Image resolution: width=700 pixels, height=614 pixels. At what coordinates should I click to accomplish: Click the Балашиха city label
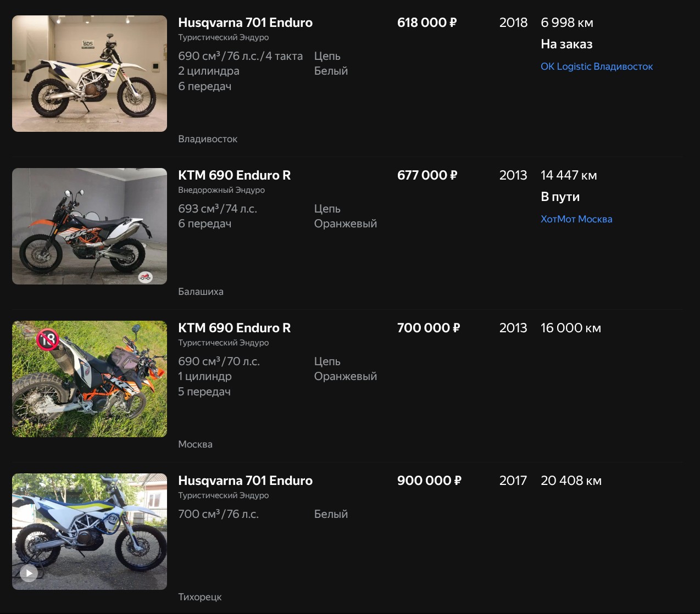coord(201,292)
